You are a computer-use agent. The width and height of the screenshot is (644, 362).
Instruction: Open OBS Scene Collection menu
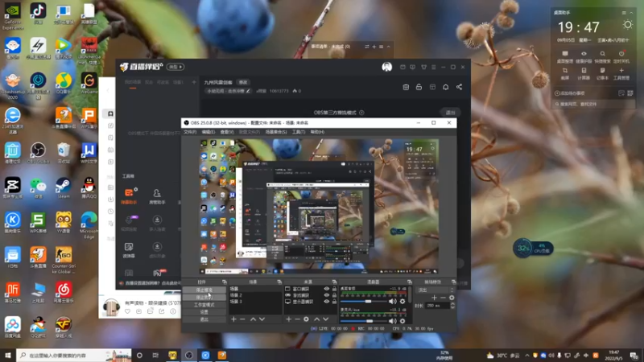(x=276, y=132)
